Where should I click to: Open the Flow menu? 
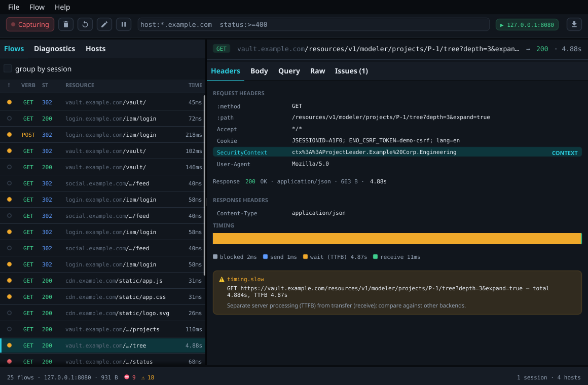tap(36, 7)
